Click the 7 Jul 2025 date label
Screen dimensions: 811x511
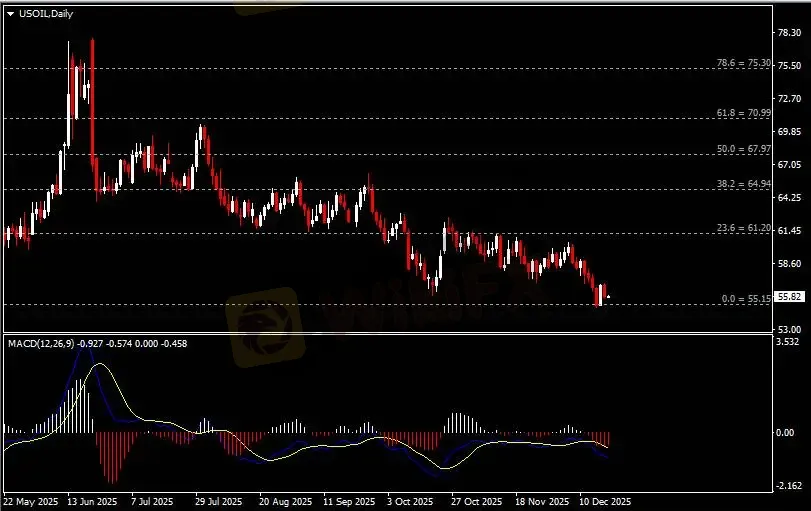click(x=152, y=502)
